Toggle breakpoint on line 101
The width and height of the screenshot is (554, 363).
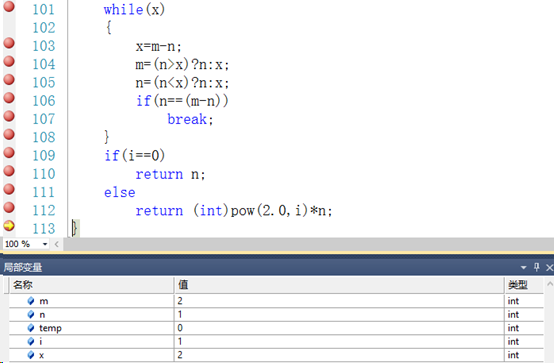(9, 6)
